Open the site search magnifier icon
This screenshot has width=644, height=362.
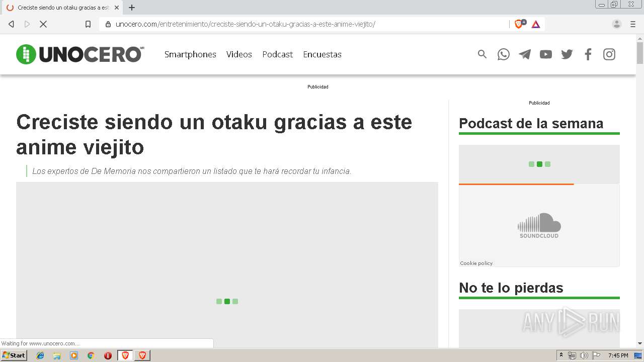tap(482, 54)
